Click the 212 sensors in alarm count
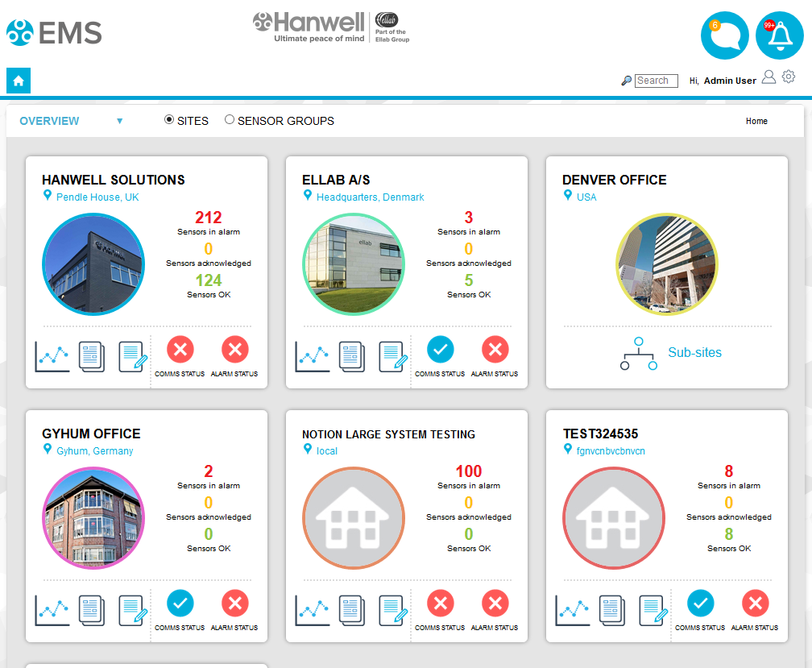Viewport: 812px width, 668px height. click(x=208, y=218)
